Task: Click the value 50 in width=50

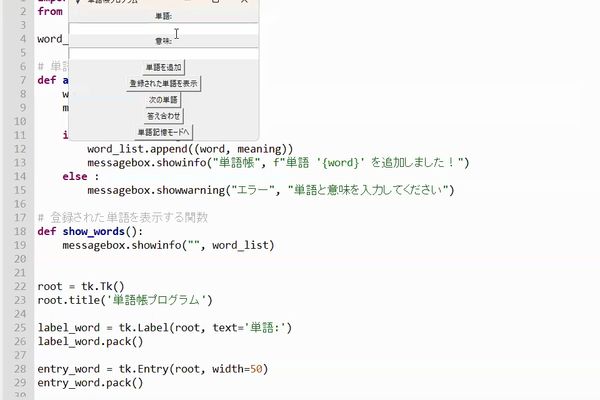Action: pyautogui.click(x=256, y=369)
